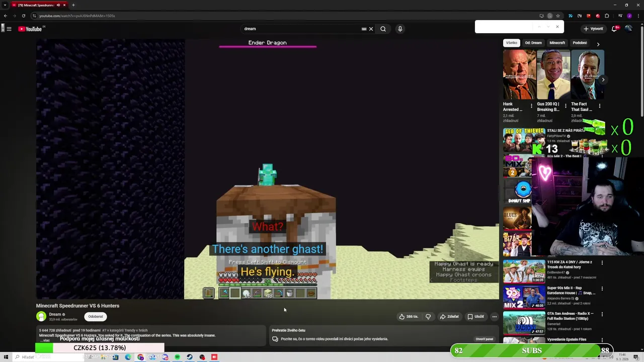This screenshot has height=362, width=644.
Task: Click the Vytvoriť create button
Action: (593, 29)
